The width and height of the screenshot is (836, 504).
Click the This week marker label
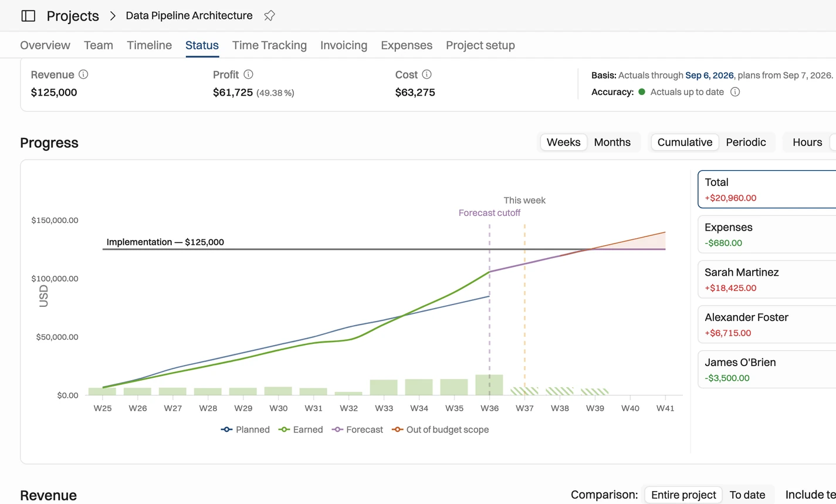tap(524, 201)
